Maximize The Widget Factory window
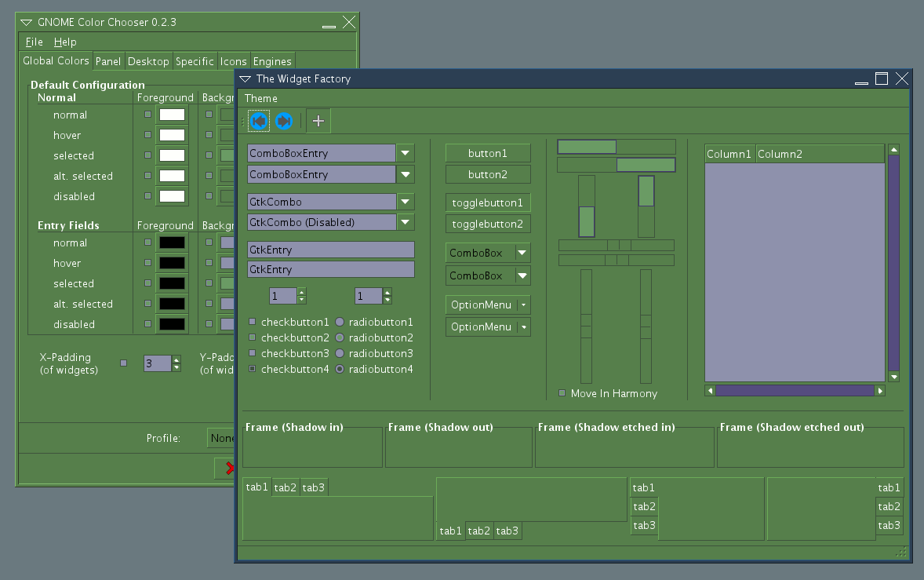Screen dimensions: 924x580 point(882,78)
